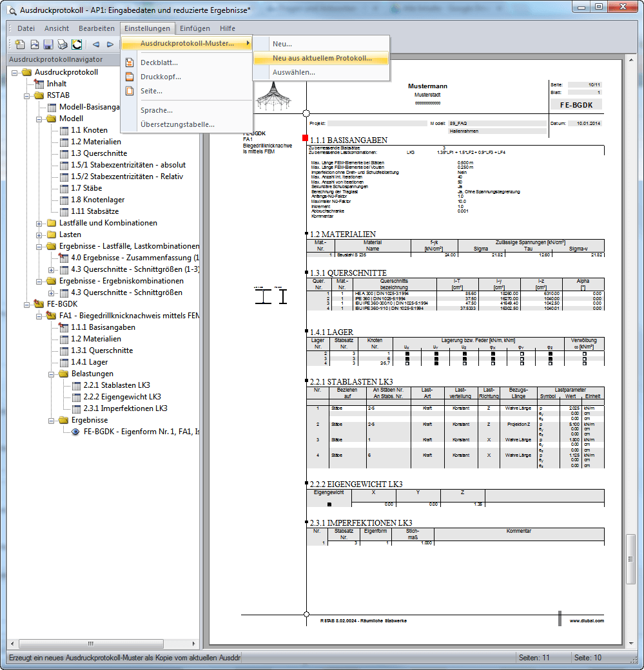644x670 pixels.
Task: Click the 1.4.1 Lager table icon
Action: coord(64,363)
